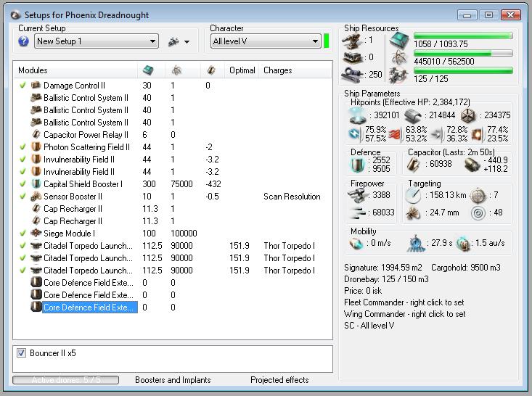Select the highlighted Core Defence Field Extender row
This screenshot has height=396, width=532.
click(89, 308)
